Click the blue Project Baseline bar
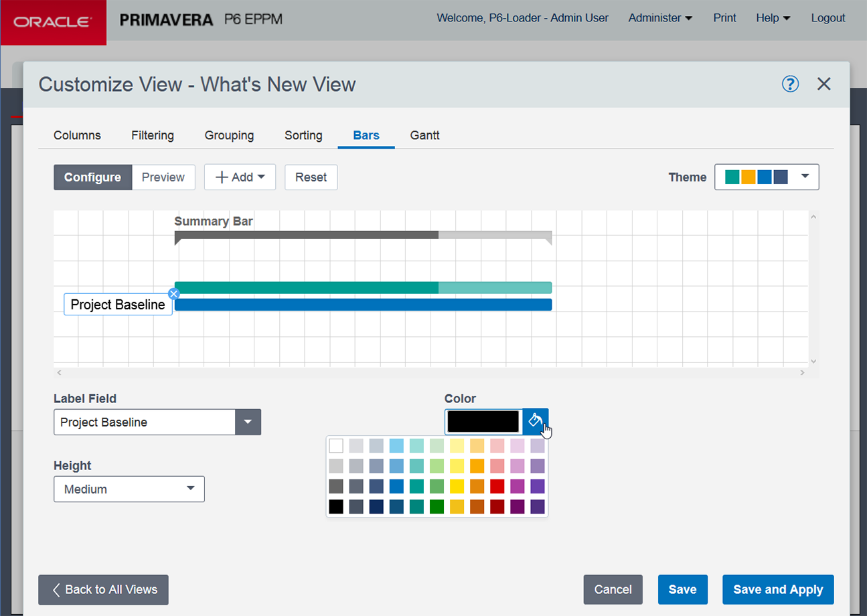This screenshot has height=616, width=867. click(363, 305)
